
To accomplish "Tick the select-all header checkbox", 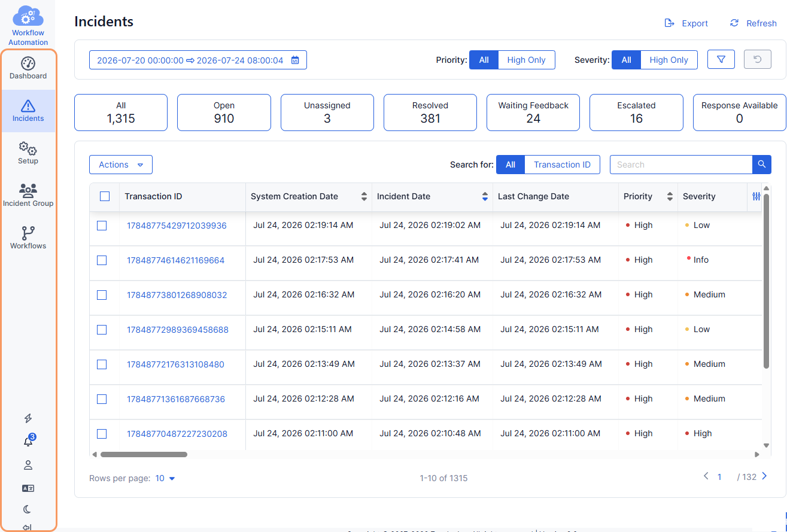I will 105,196.
